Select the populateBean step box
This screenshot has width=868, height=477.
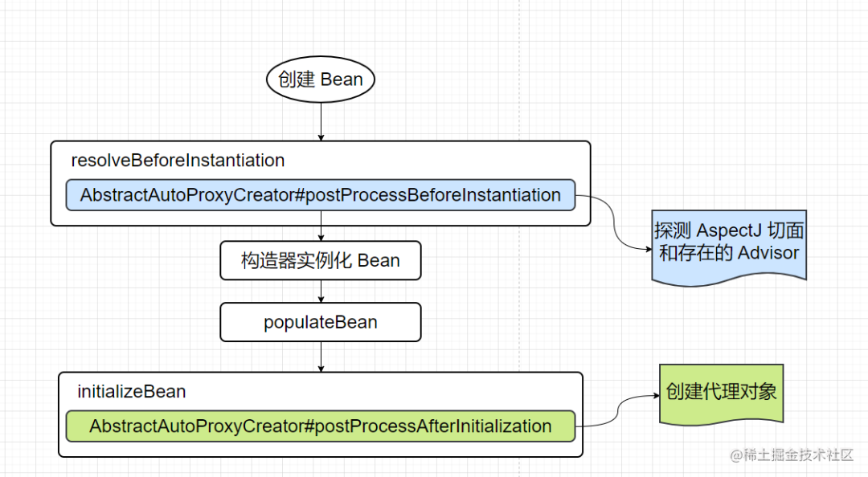(320, 323)
